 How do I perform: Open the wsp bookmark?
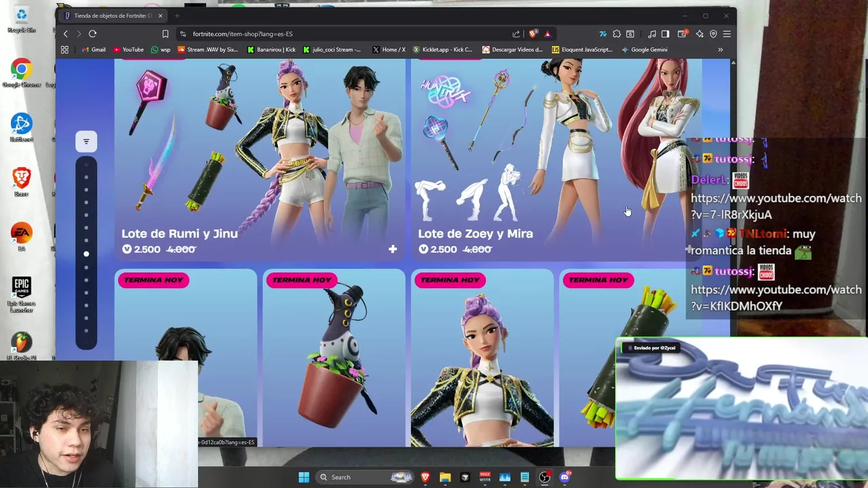tap(161, 49)
